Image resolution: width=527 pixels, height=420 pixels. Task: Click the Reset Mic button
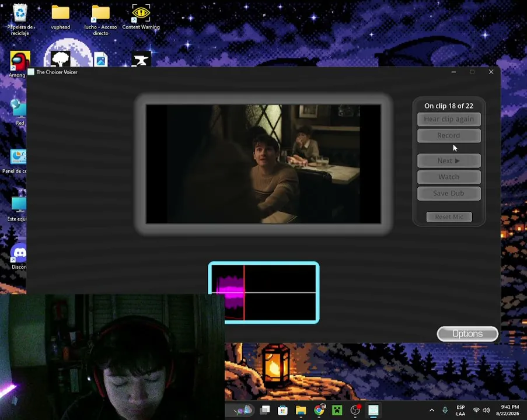[x=449, y=217]
